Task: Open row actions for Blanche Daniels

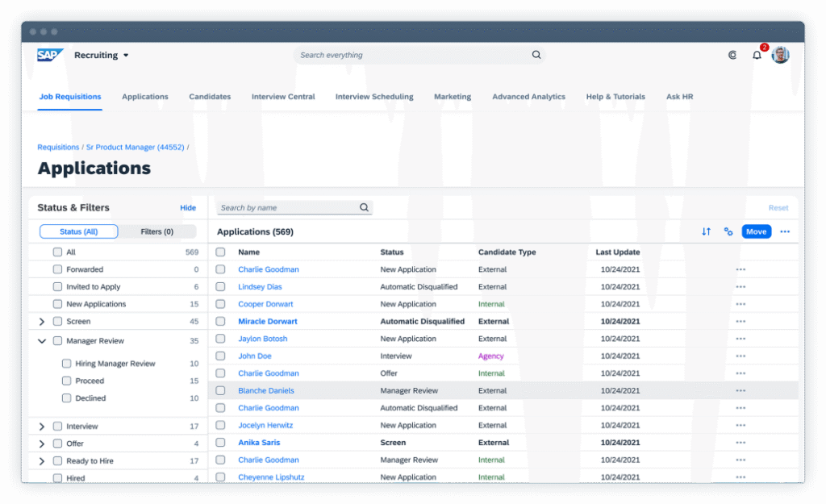Action: click(740, 391)
